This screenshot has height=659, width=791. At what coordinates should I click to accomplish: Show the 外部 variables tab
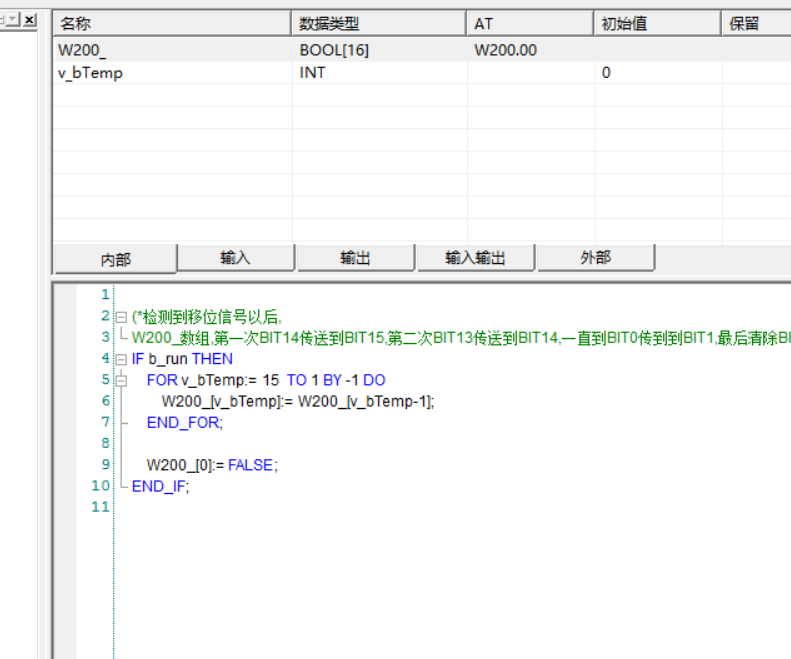coord(595,258)
